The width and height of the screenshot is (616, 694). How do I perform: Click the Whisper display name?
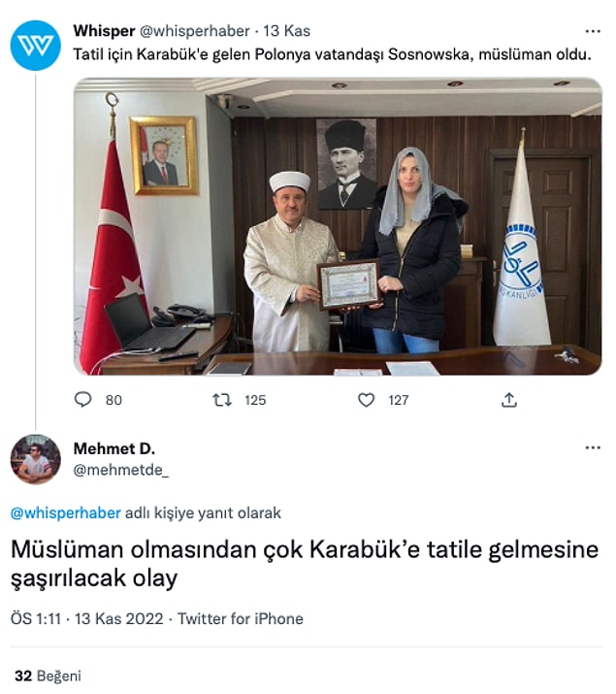[104, 31]
